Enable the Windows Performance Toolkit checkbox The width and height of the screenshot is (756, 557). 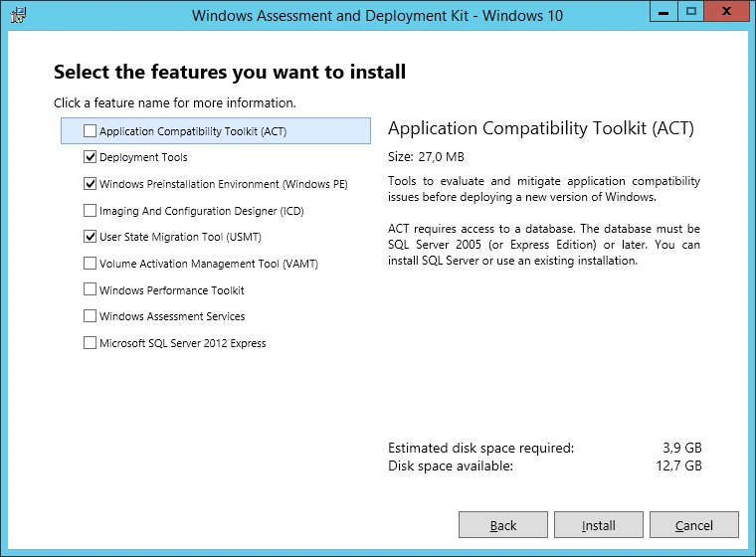tap(91, 290)
